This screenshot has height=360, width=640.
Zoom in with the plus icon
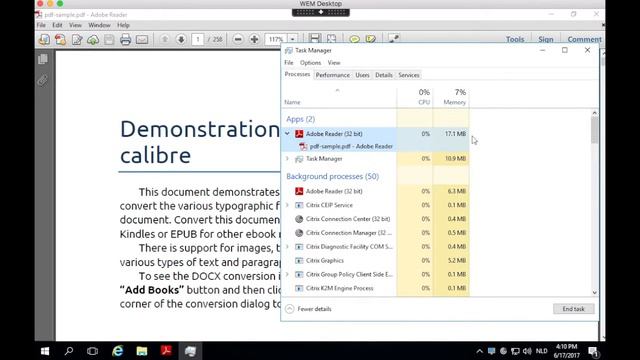pos(254,39)
